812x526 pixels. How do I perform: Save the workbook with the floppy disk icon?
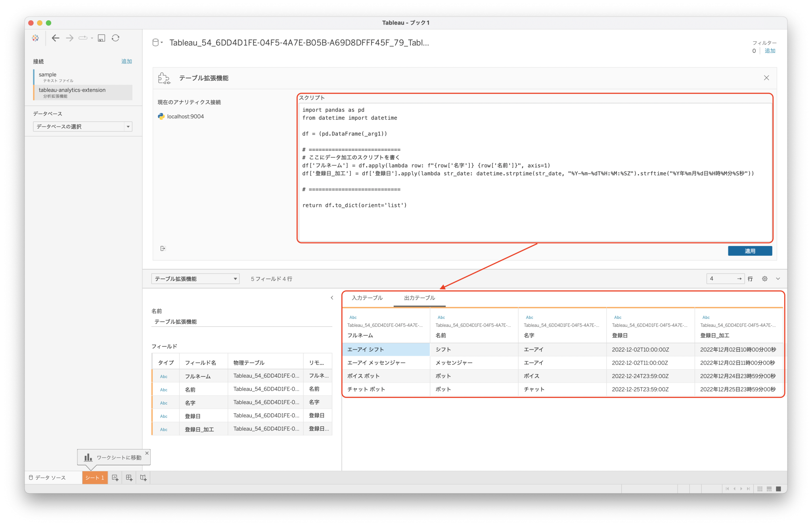(102, 38)
